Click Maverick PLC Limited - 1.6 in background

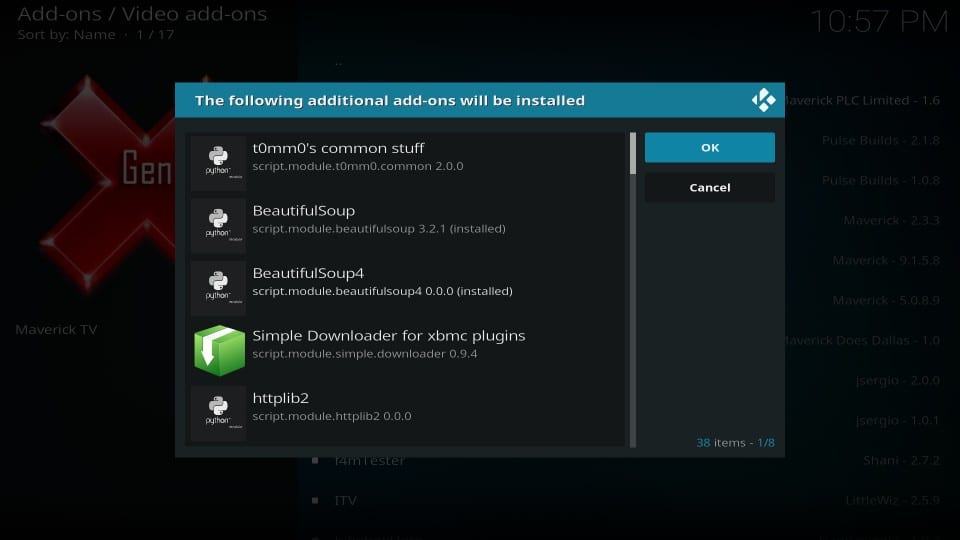(x=862, y=100)
